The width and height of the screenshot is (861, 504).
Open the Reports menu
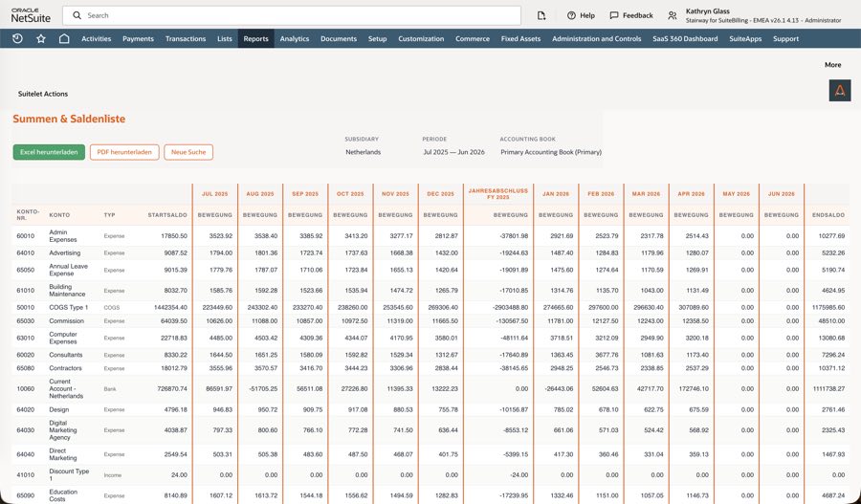pos(255,39)
